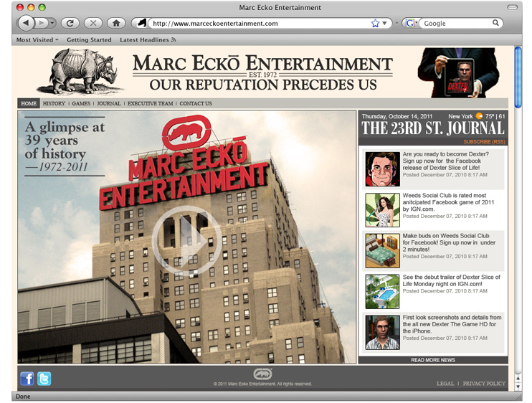Open The 23rd St. Journal heading
532x403 pixels.
pyautogui.click(x=432, y=128)
